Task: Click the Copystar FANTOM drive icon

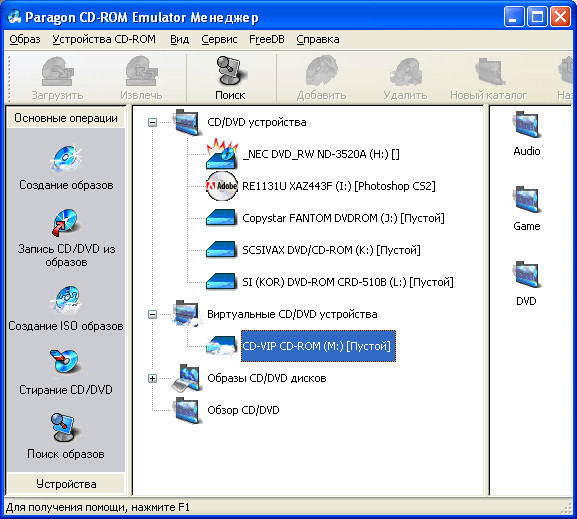Action: click(221, 218)
